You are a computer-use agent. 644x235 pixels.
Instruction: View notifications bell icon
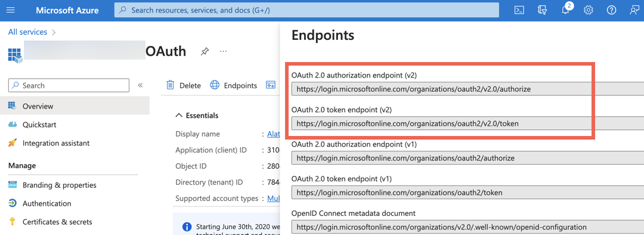click(x=566, y=9)
